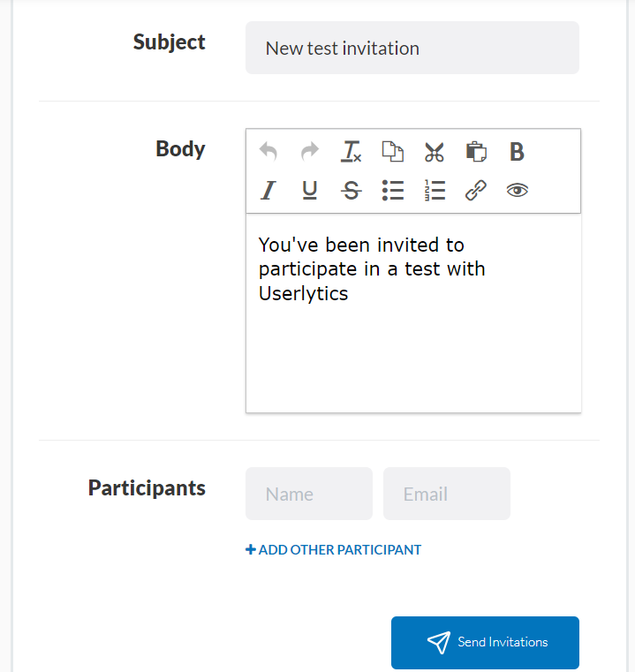This screenshot has height=672, width=635.
Task: Click the Redo arrow in editor toolbar
Action: (x=310, y=152)
